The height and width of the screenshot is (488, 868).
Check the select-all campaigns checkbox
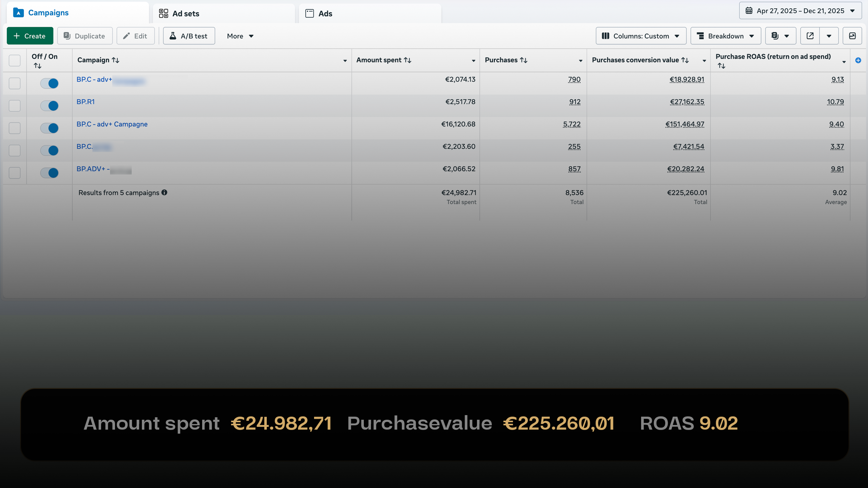click(15, 61)
